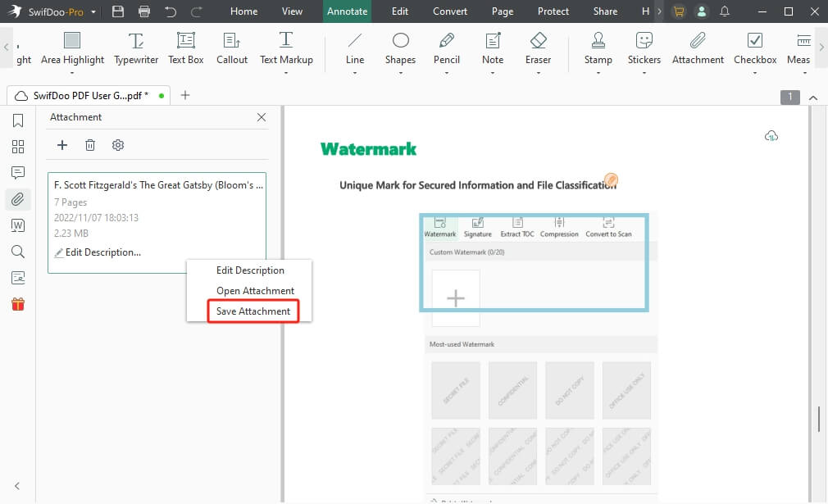Select the Note tool
Screen dimensions: 828x504
click(x=492, y=48)
